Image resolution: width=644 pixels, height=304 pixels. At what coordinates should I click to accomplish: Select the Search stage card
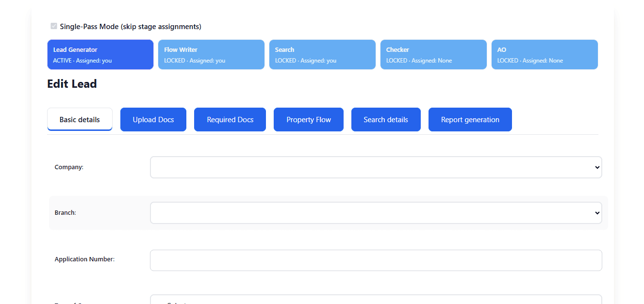(322, 54)
